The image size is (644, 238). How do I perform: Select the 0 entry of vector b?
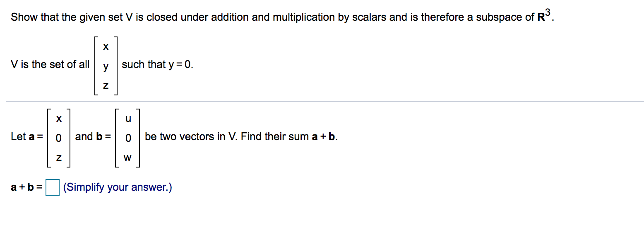[128, 138]
